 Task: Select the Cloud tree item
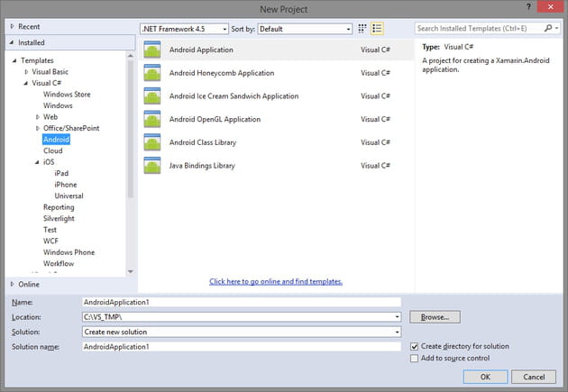pos(53,150)
